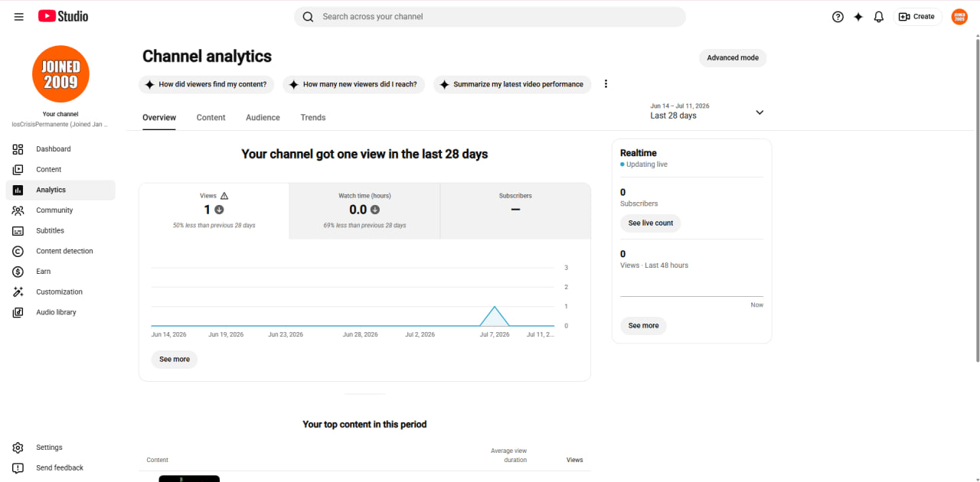The image size is (980, 482).
Task: Open the sparkle Ask Studio icon
Action: click(858, 17)
